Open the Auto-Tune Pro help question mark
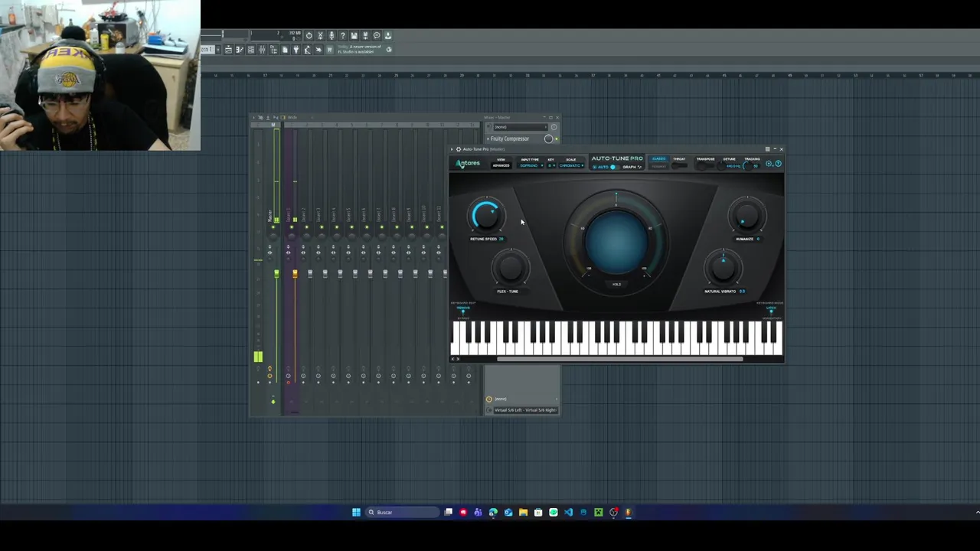The image size is (980, 551). tap(779, 163)
